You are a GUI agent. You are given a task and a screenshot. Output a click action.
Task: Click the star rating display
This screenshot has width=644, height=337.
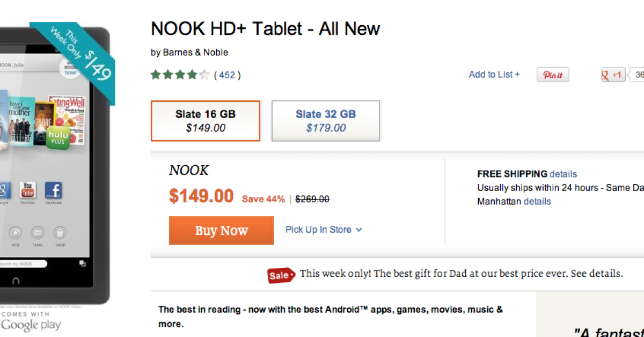(x=180, y=75)
